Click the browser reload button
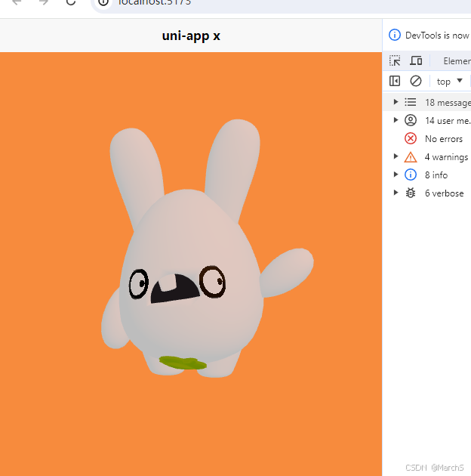471x476 pixels. pyautogui.click(x=71, y=2)
